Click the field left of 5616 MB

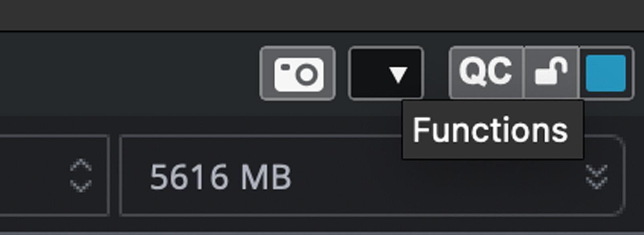tap(54, 176)
